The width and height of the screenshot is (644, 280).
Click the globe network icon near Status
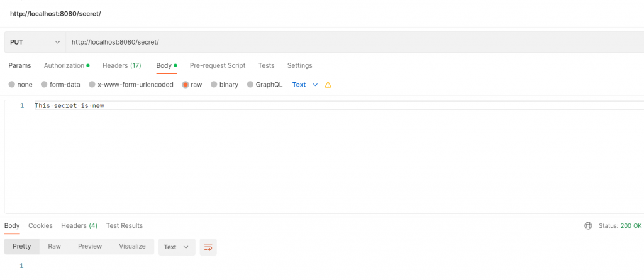coord(588,226)
